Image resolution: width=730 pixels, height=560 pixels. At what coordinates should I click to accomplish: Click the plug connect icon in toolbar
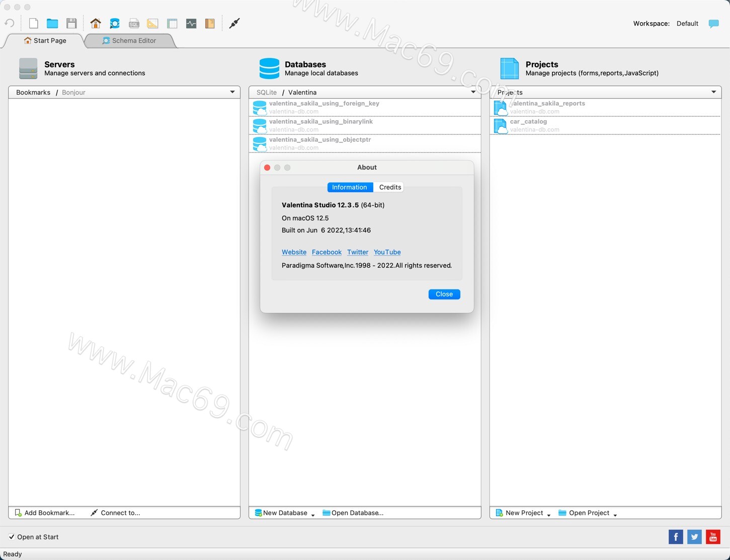(234, 23)
